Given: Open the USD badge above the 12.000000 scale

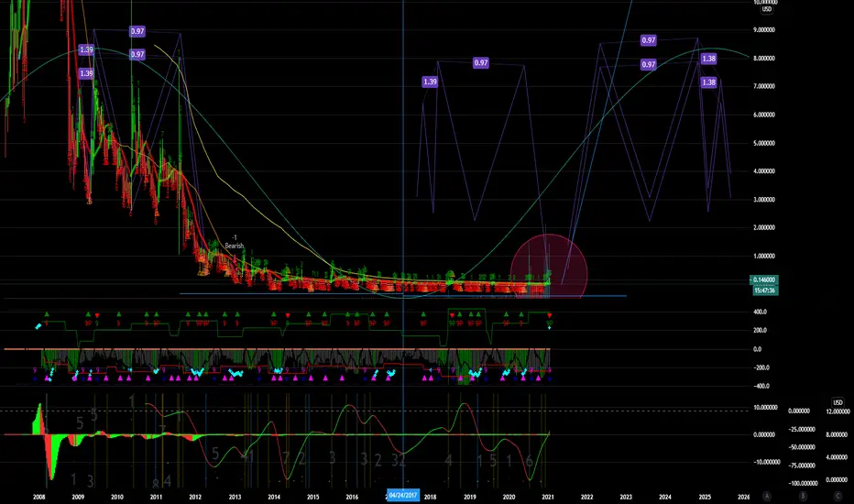Looking at the screenshot, I should pos(838,402).
